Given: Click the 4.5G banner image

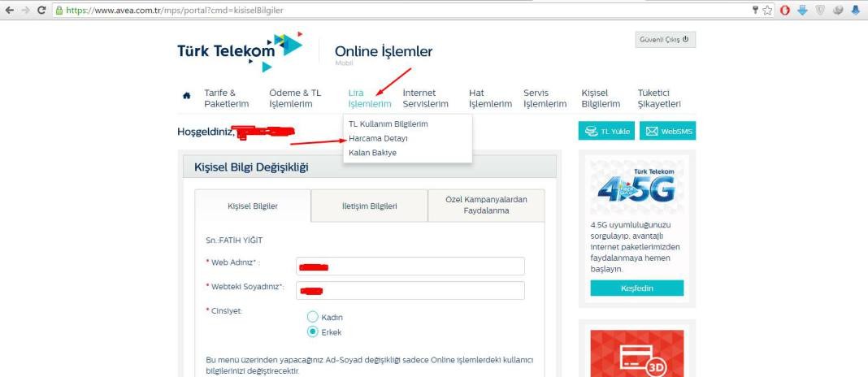Looking at the screenshot, I should [636, 188].
